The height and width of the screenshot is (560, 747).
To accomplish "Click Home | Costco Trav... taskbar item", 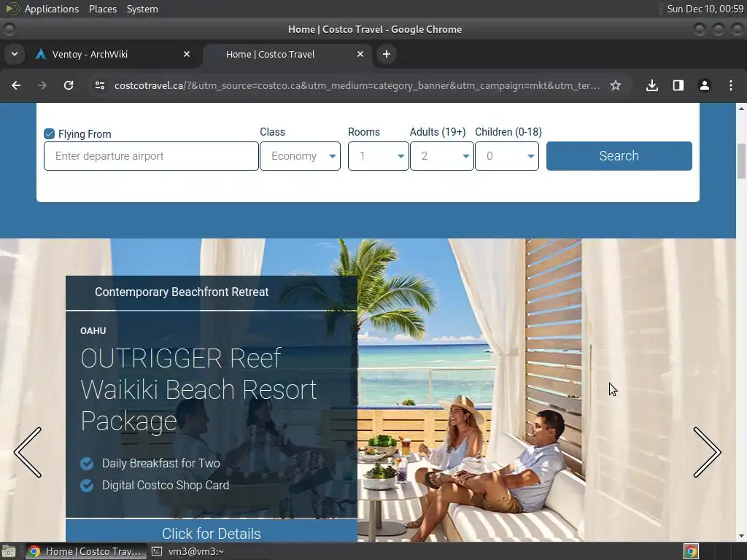I will click(86, 551).
